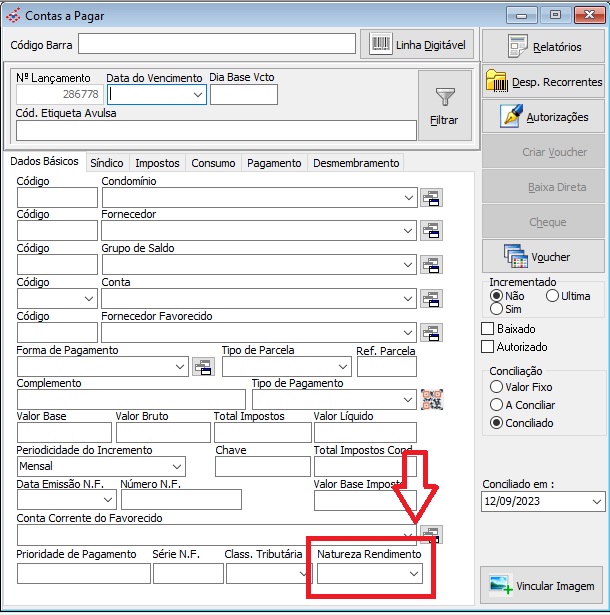Viewport: 610px width, 615px height.
Task: Click the Relatórios button
Action: coord(543,47)
